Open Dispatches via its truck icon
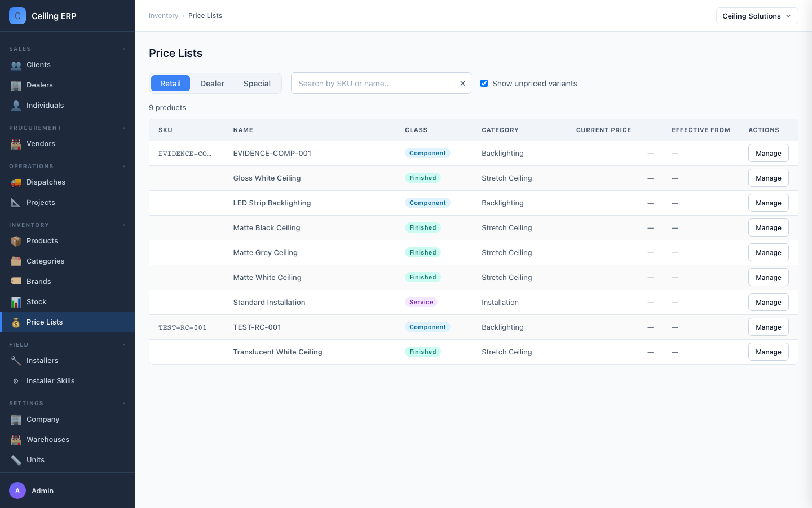The height and width of the screenshot is (508, 812). point(16,182)
